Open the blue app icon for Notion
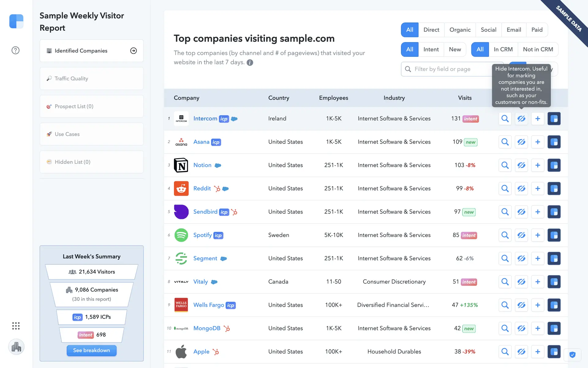Screen dimensions: 588x368 (x=554, y=165)
